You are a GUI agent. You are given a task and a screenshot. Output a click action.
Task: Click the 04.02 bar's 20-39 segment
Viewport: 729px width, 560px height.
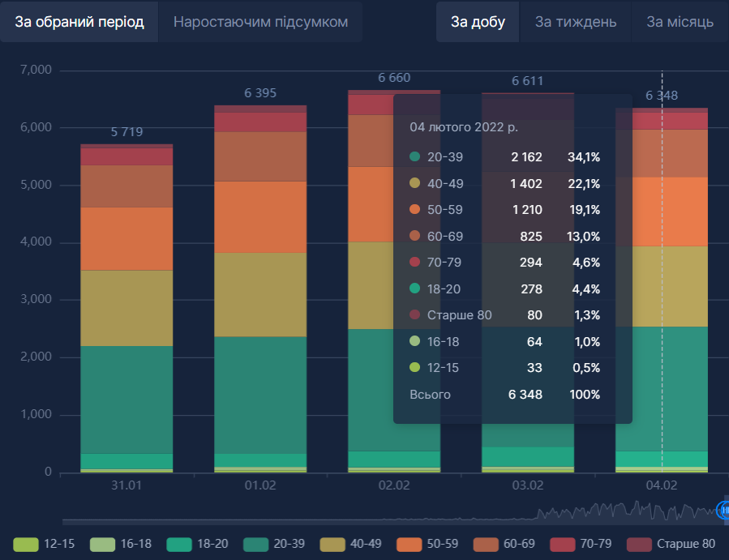[662, 388]
